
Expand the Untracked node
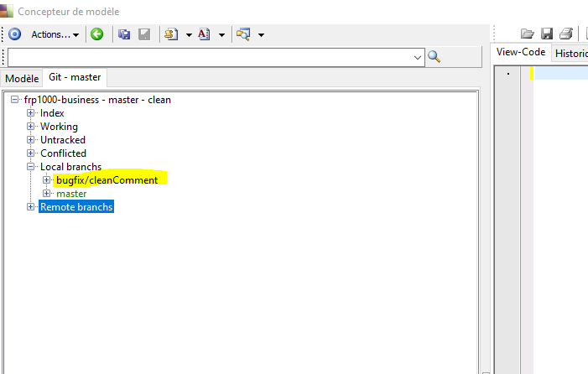click(31, 140)
